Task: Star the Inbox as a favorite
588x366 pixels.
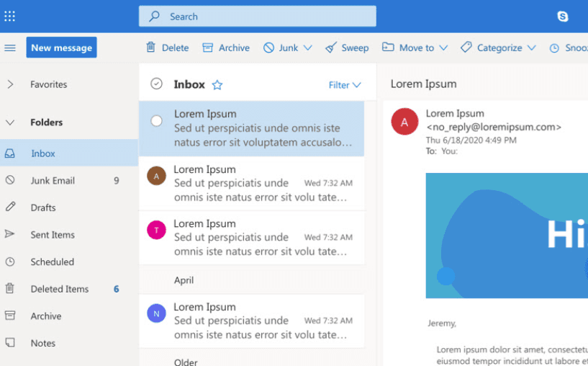Action: [x=217, y=85]
